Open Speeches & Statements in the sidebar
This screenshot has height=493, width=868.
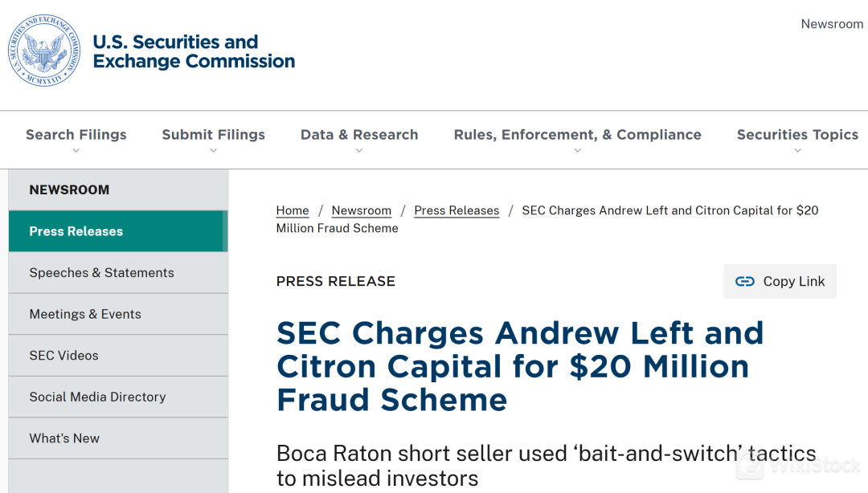coord(102,273)
